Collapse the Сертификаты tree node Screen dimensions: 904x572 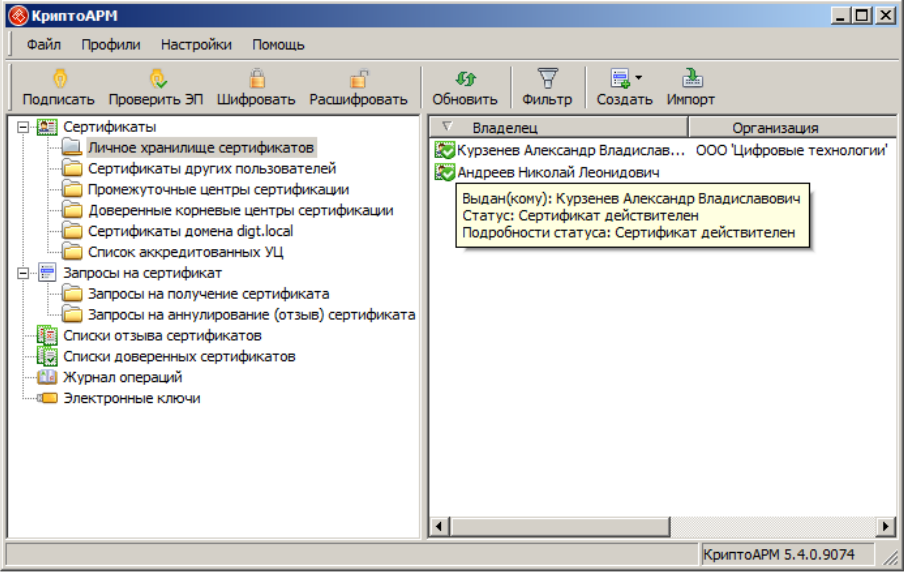(23, 127)
